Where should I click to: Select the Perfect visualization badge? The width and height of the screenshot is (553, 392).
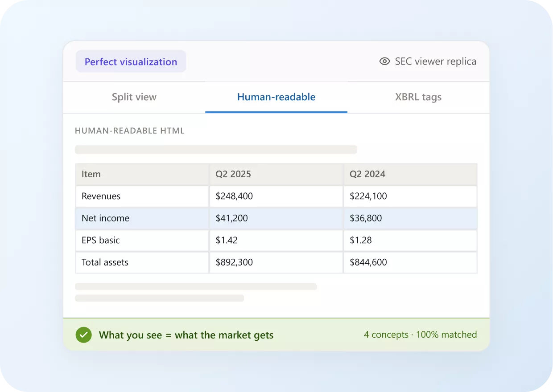point(131,61)
